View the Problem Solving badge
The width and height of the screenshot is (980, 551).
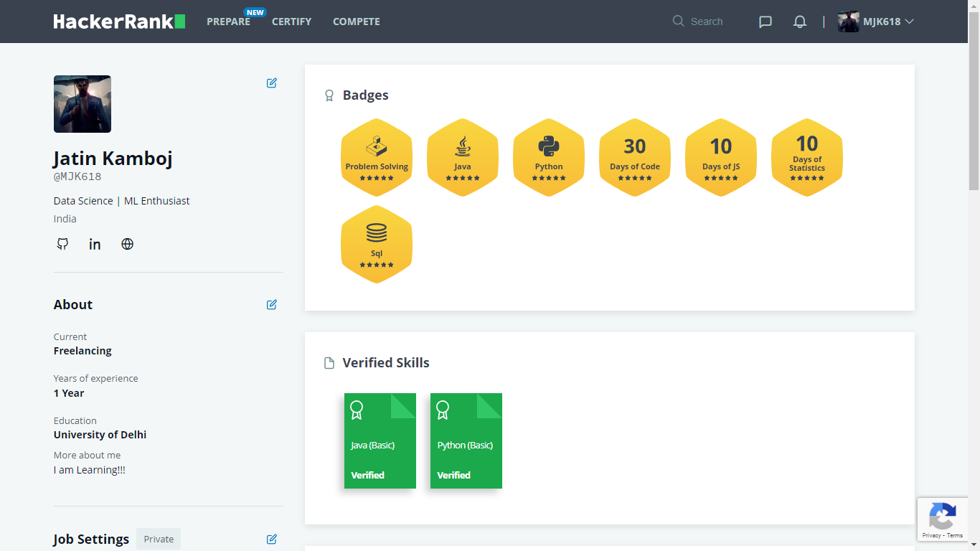(x=377, y=156)
